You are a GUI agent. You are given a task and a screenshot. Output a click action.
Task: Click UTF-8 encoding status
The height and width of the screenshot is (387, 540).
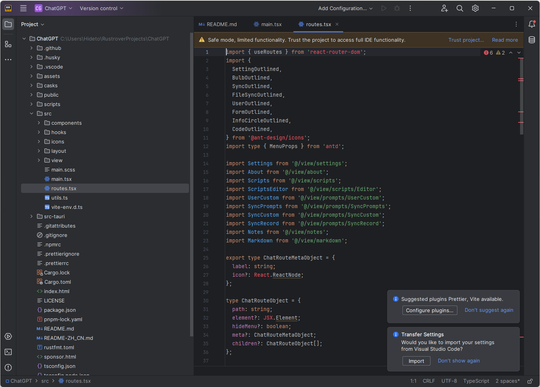pyautogui.click(x=449, y=381)
